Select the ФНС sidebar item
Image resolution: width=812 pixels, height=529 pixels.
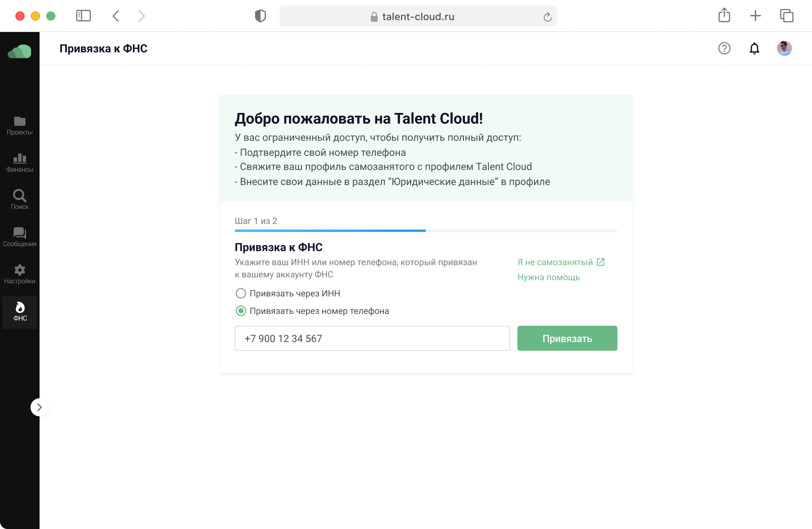pyautogui.click(x=20, y=312)
